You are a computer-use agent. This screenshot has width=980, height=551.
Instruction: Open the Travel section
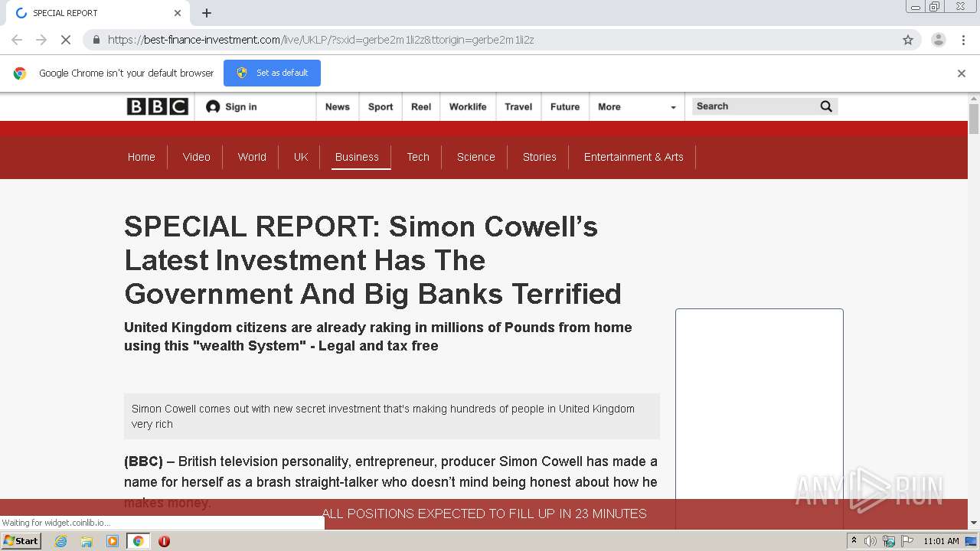click(518, 106)
